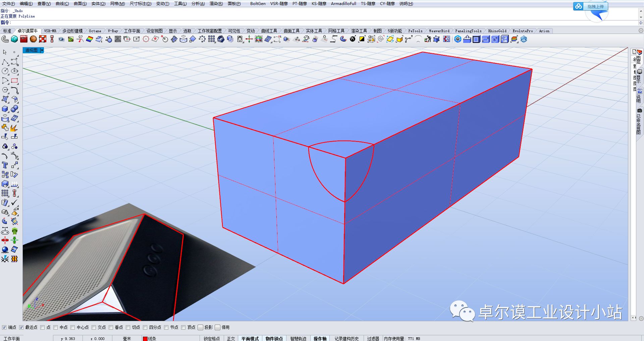Click the red arrows Mirror tool
Image resolution: width=644 pixels, height=341 pixels.
[5, 240]
